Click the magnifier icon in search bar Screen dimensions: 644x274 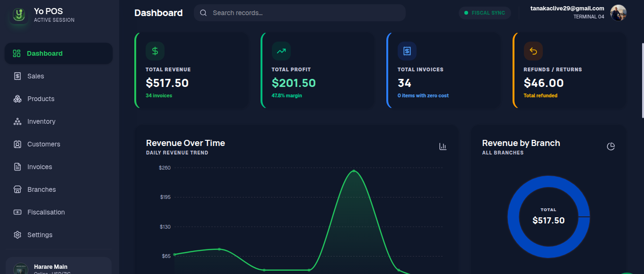pos(203,13)
